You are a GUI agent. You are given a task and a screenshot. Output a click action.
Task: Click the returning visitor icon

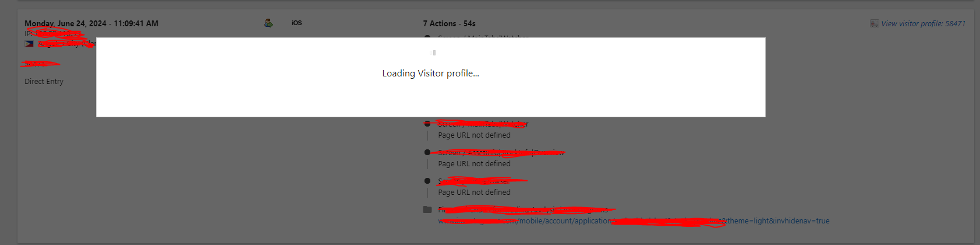(268, 23)
